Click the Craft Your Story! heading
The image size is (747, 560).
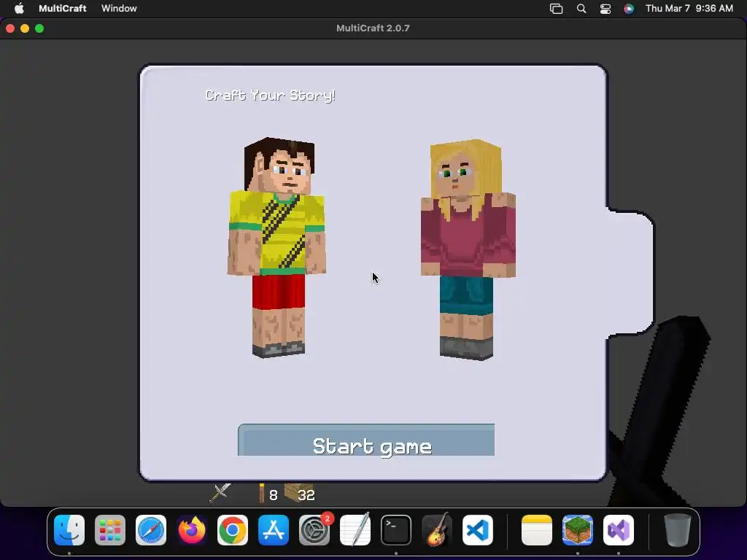(x=270, y=96)
